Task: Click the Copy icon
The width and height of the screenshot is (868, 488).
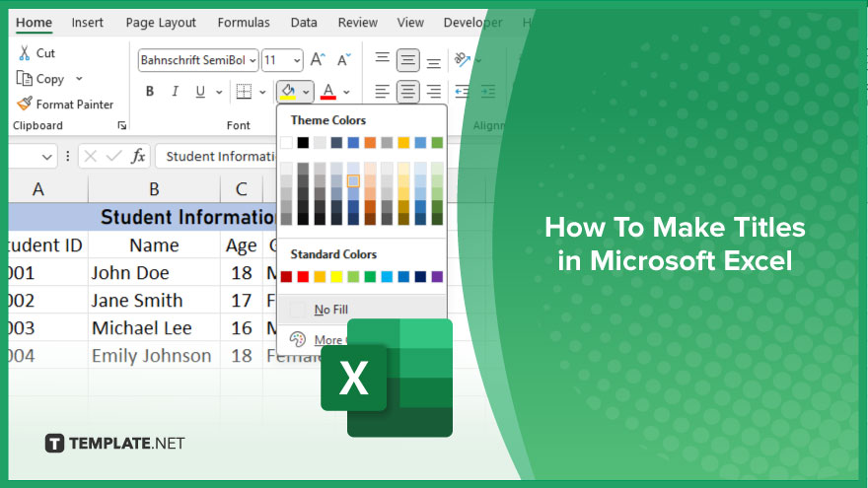Action: coord(25,79)
